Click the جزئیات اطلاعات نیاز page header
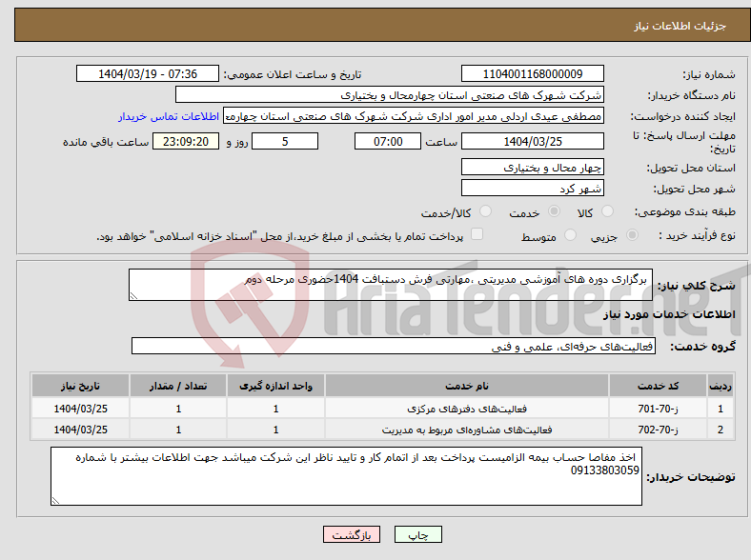Screen dimensions: 751x560 680,26
